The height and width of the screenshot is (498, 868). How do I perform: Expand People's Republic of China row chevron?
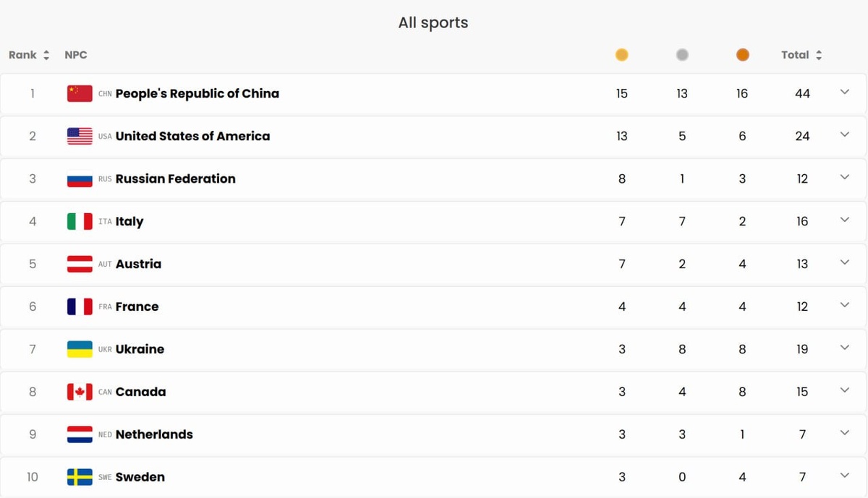click(x=844, y=93)
